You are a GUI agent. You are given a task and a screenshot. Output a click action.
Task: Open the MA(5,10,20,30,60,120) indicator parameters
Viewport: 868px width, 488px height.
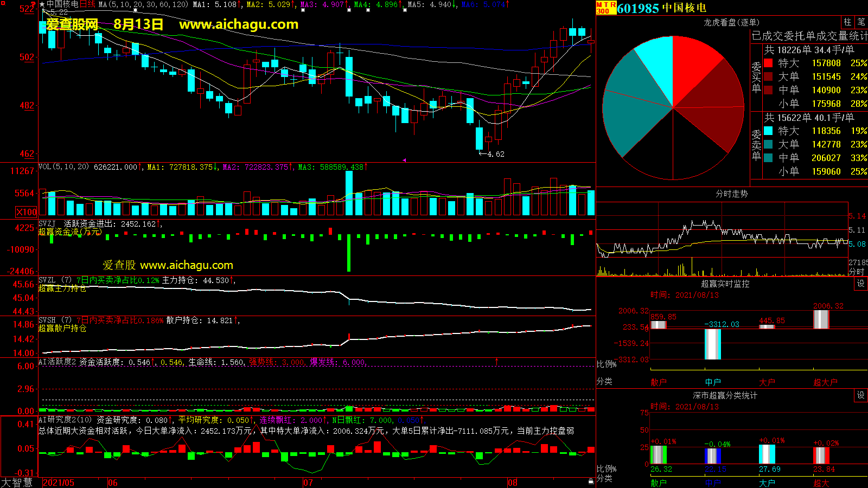[x=143, y=4]
